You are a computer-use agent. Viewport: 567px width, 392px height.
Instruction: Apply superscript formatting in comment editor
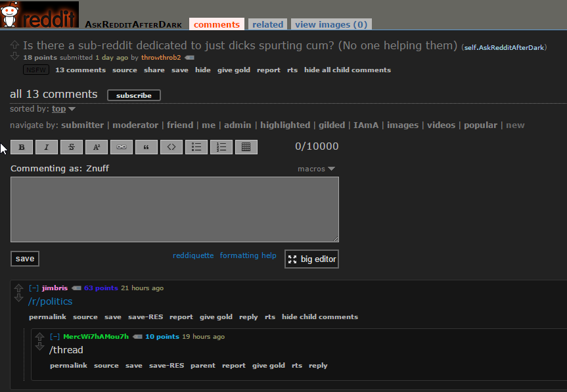(97, 147)
